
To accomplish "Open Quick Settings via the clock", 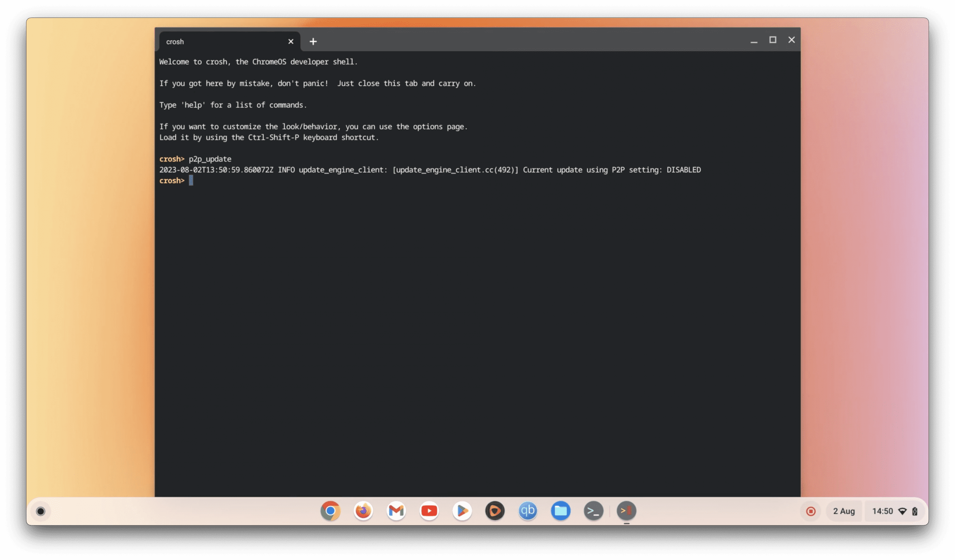I will tap(883, 511).
